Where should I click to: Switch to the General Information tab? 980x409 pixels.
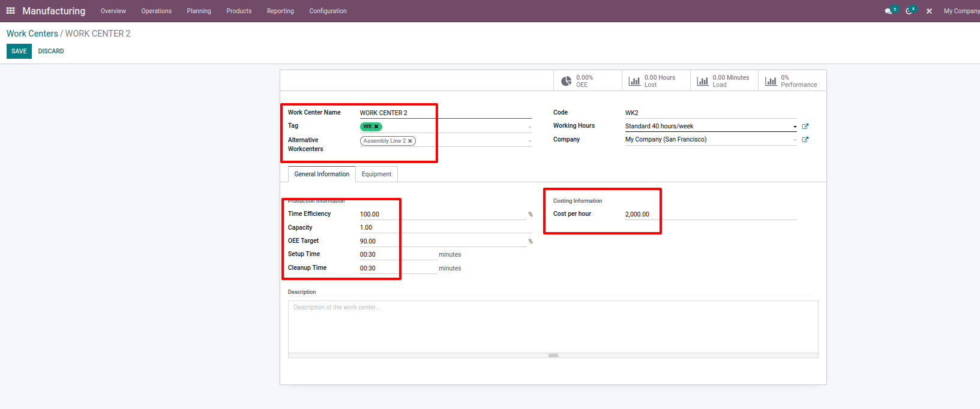coord(322,174)
